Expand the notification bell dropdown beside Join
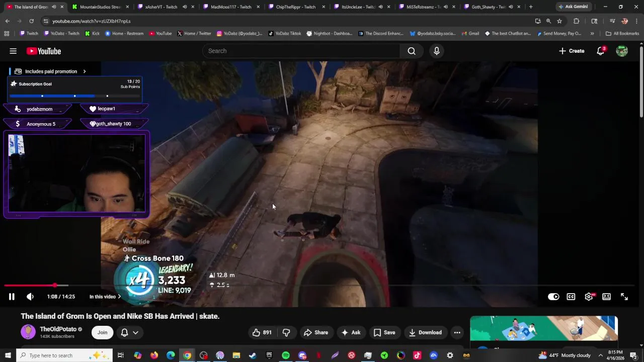Image resolution: width=644 pixels, height=362 pixels. [135, 332]
